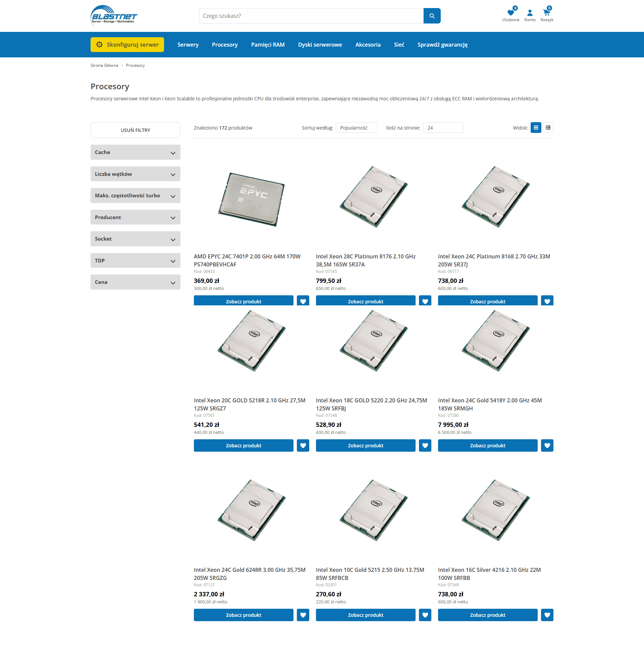Switch to list view
The width and height of the screenshot is (644, 647).
[548, 128]
